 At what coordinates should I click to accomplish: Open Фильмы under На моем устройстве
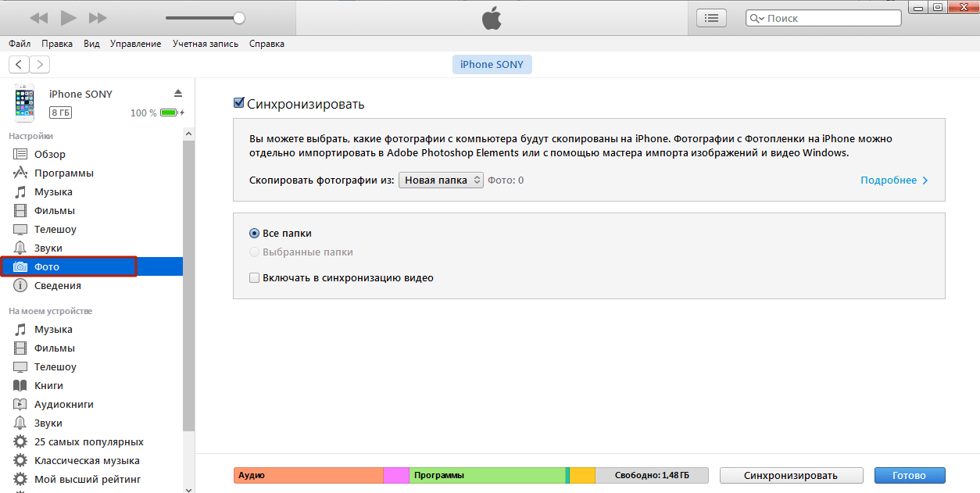coord(91,348)
